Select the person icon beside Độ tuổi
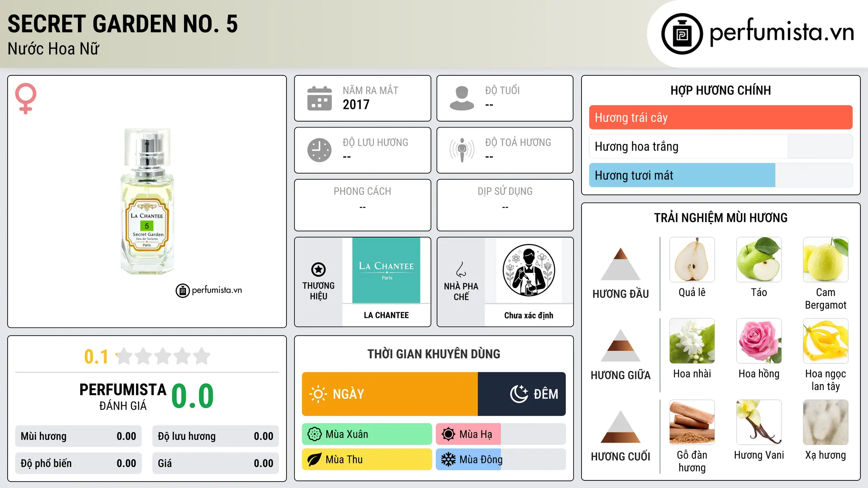Screen dimensions: 868x488 [x=462, y=98]
